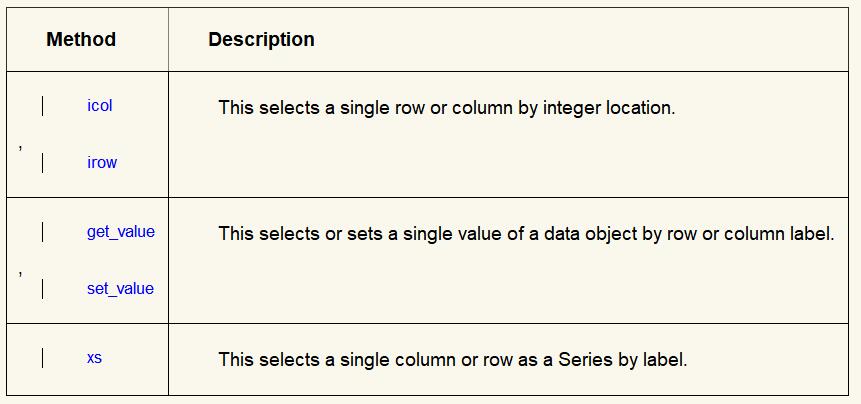Viewport: 861px width, 404px height.
Task: Open the icol method link
Action: point(100,105)
